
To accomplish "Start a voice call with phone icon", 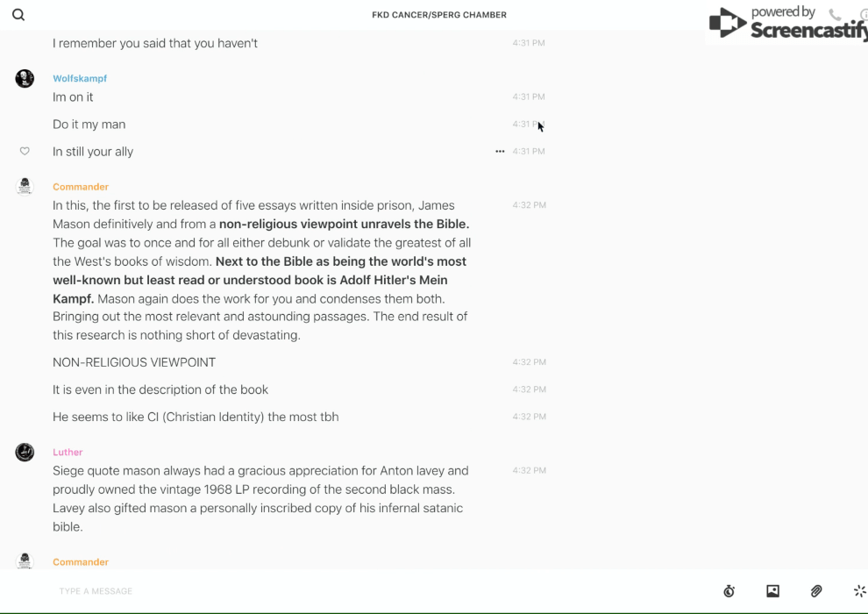I will pos(835,15).
